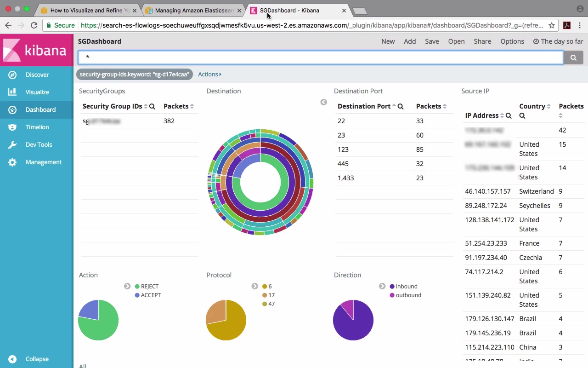
Task: Bookmark this page with star icon
Action: point(552,25)
